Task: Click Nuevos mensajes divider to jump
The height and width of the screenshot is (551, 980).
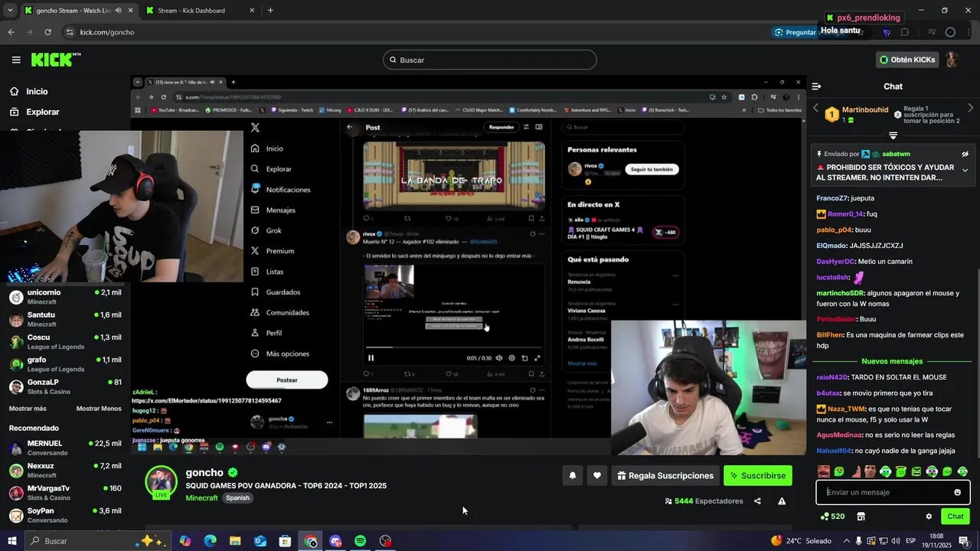Action: 892,361
